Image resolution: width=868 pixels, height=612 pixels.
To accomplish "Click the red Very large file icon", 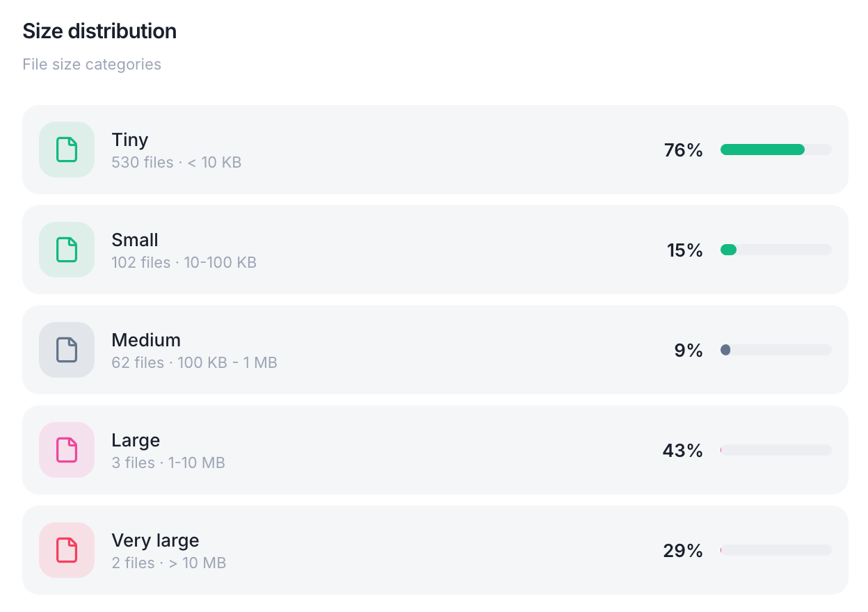I will (x=67, y=550).
